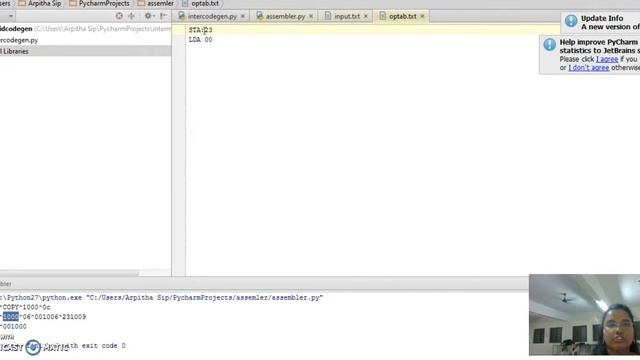The image size is (640, 360).
Task: Close the assembler.py tab
Action: (311, 16)
